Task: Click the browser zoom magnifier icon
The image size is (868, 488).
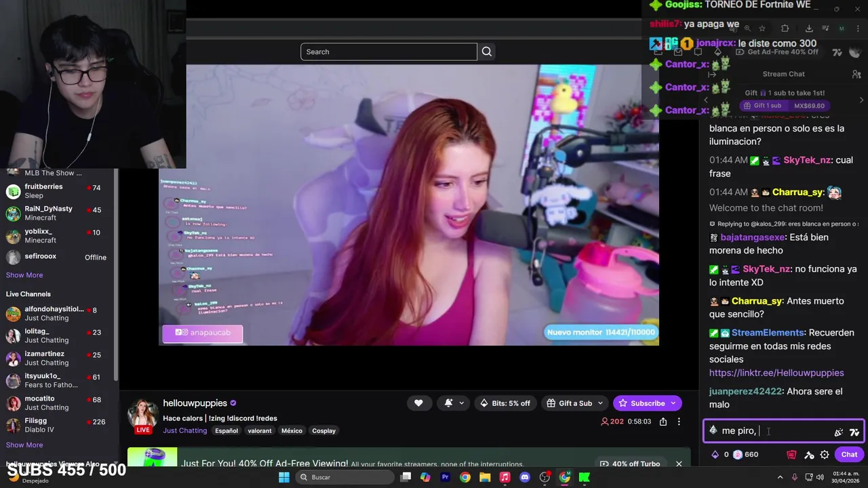Action: click(747, 28)
